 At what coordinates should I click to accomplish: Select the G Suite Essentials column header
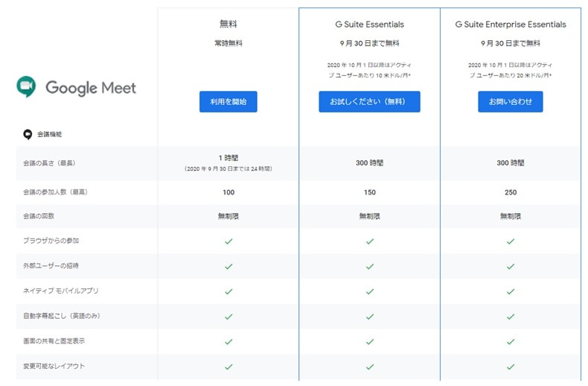click(369, 25)
